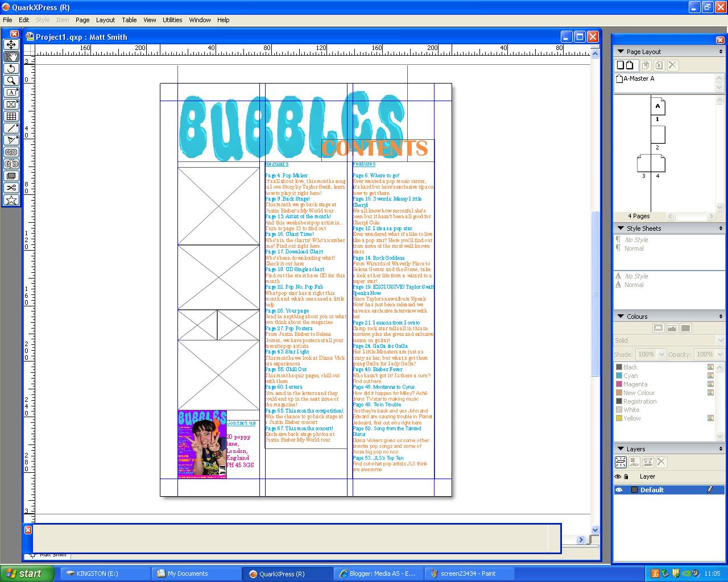Open the Utilities menu
This screenshot has width=728, height=582.
172,20
